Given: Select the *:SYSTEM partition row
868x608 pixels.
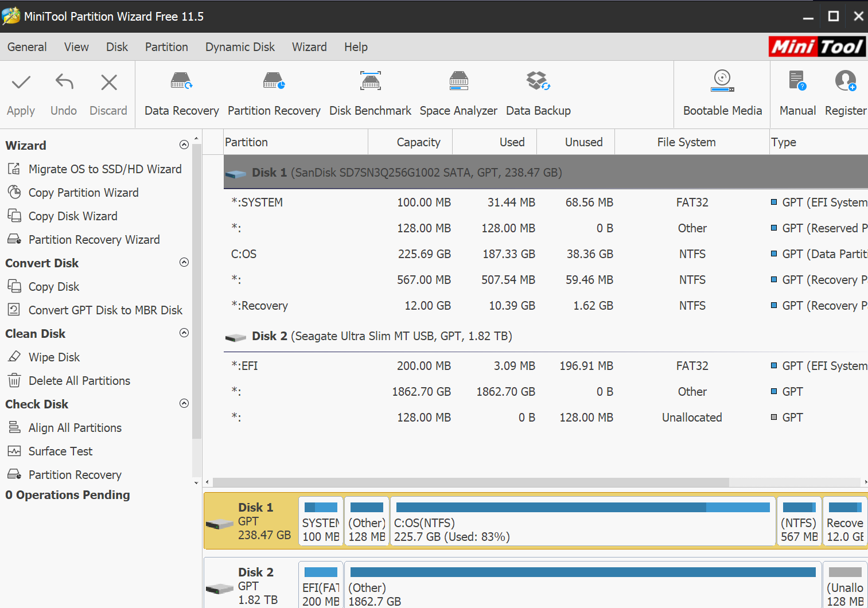Looking at the screenshot, I should [x=546, y=202].
